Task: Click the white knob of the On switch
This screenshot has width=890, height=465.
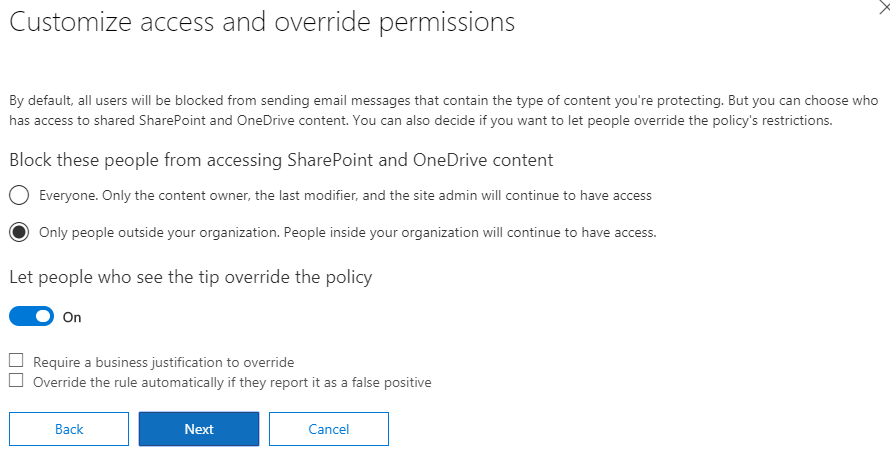Action: tap(43, 317)
